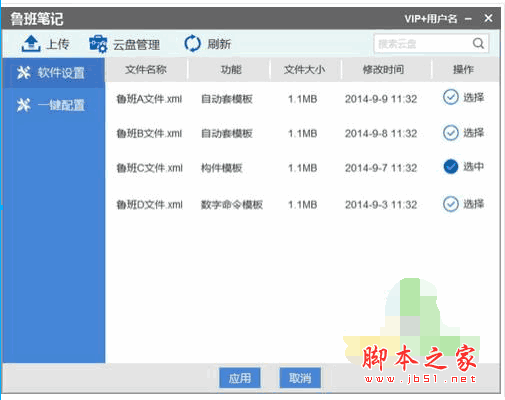The image size is (505, 400).
Task: Click tools icon beside 软件设置
Action: [x=24, y=72]
